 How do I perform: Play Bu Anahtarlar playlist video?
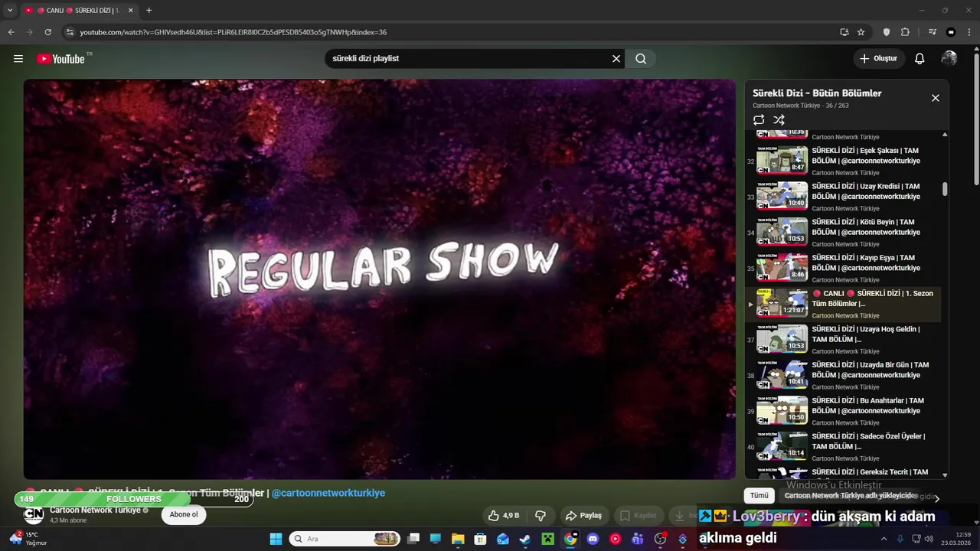[844, 410]
